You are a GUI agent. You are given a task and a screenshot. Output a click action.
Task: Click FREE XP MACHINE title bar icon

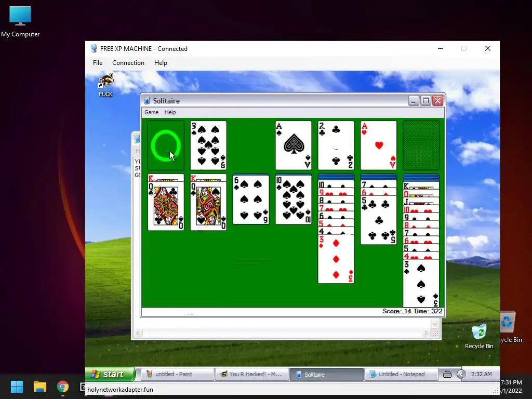click(x=94, y=48)
